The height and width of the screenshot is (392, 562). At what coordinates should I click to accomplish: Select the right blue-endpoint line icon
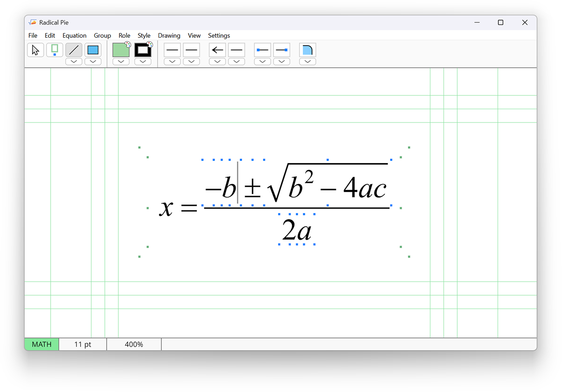pos(282,50)
